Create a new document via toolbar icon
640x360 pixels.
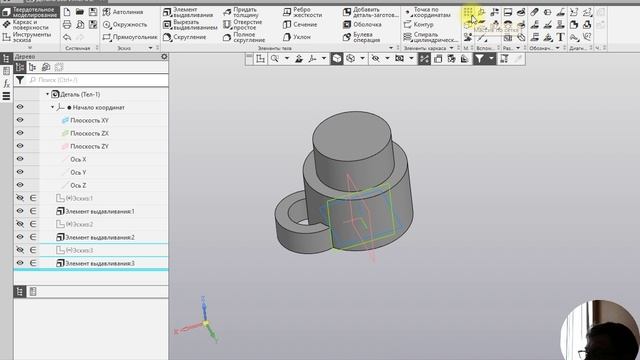point(67,12)
